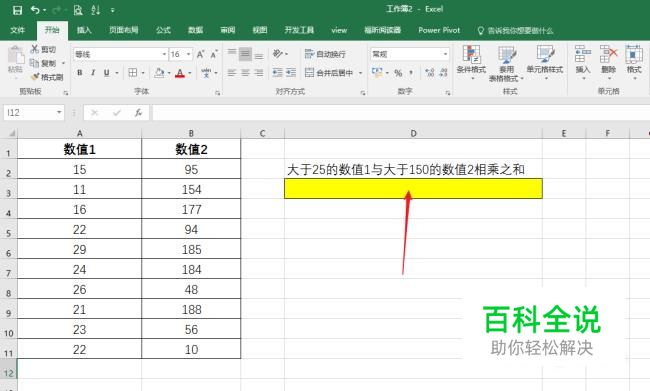Toggle middle vertical alignment
The height and width of the screenshot is (391, 650).
pos(245,53)
